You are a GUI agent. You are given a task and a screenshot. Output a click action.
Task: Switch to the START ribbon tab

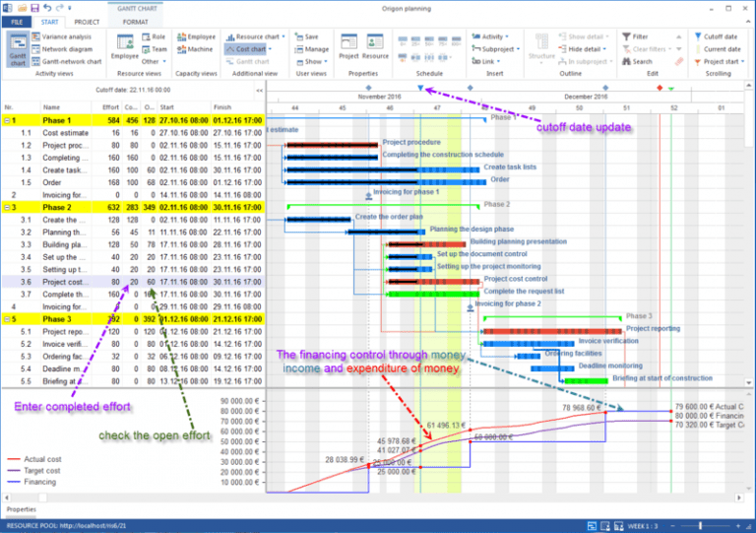(x=49, y=23)
